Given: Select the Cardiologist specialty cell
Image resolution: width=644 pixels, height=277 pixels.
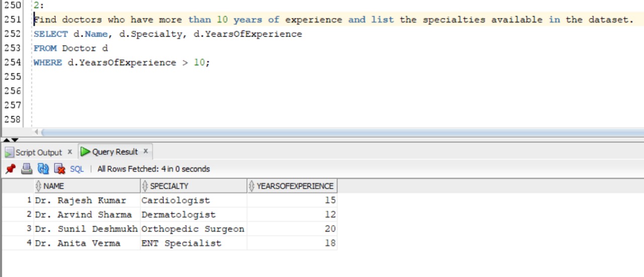Looking at the screenshot, I should pyautogui.click(x=194, y=200).
